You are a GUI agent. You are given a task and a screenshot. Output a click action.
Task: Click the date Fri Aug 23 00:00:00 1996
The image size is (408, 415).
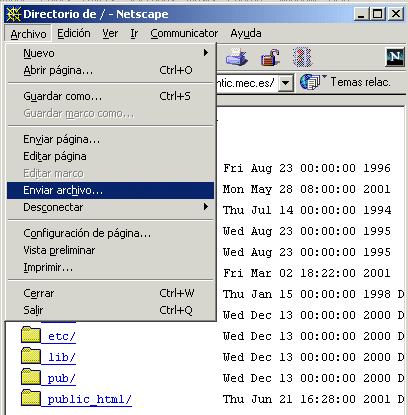(307, 168)
